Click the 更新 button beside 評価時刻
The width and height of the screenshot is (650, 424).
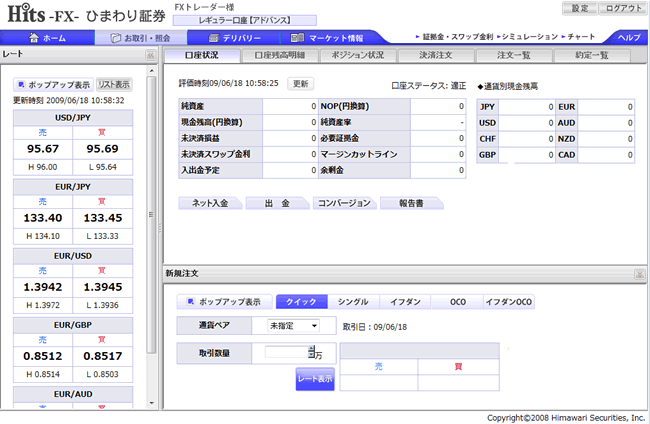(301, 84)
